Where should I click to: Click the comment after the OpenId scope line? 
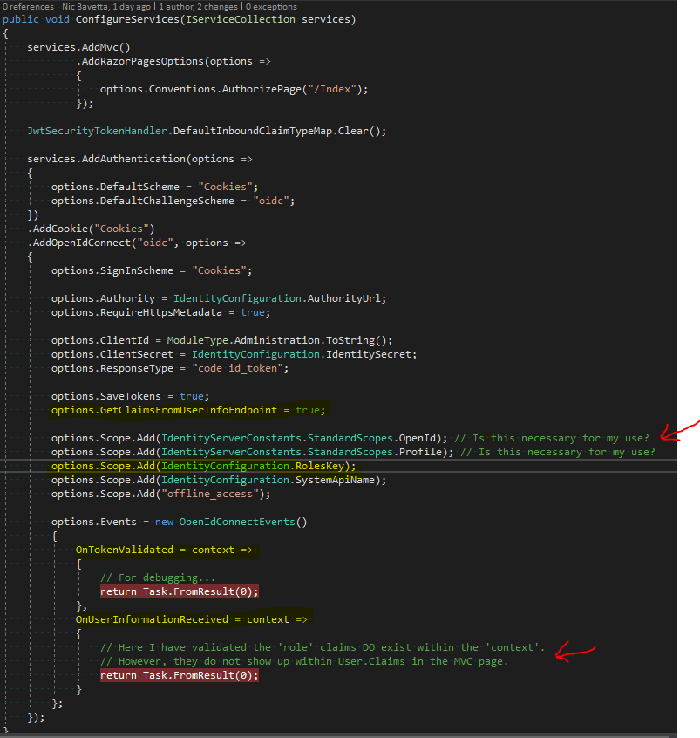551,438
